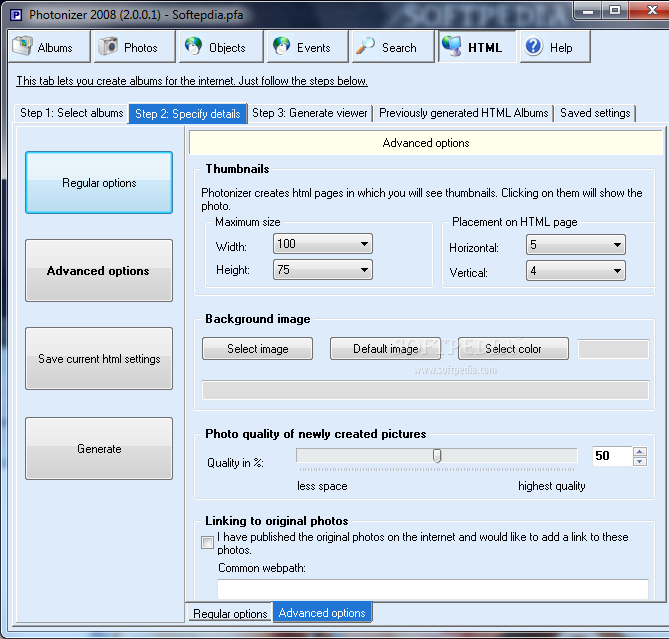Viewport: 669px width, 639px height.
Task: Decrease quality value with down arrow
Action: coord(640,461)
